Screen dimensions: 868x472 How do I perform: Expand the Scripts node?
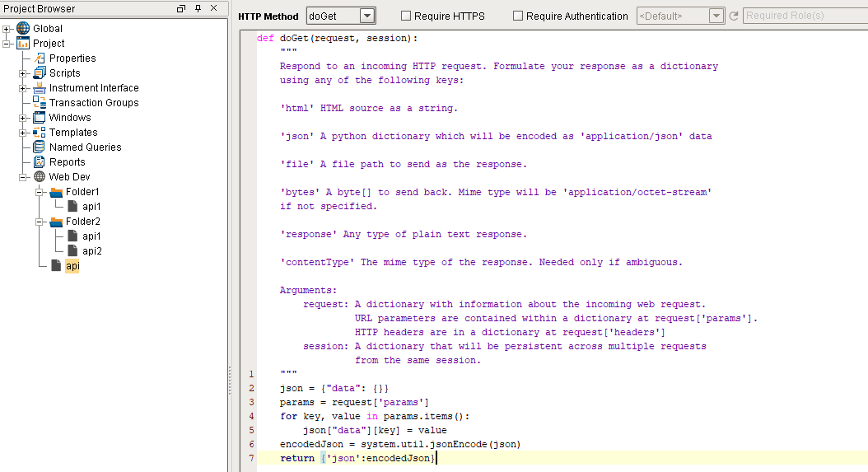point(23,73)
